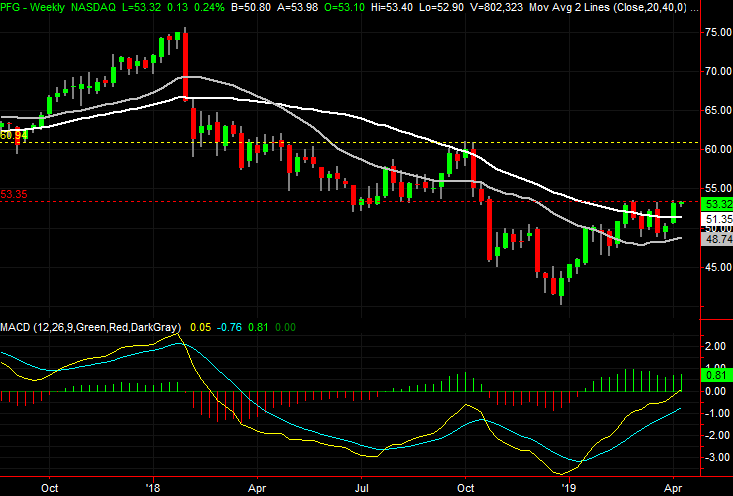Click the '19 year label on time axis
This screenshot has height=496, width=733.
point(569,489)
